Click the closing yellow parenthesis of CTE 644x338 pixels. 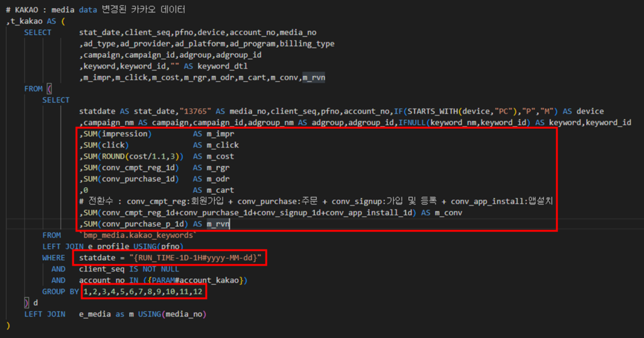point(8,325)
